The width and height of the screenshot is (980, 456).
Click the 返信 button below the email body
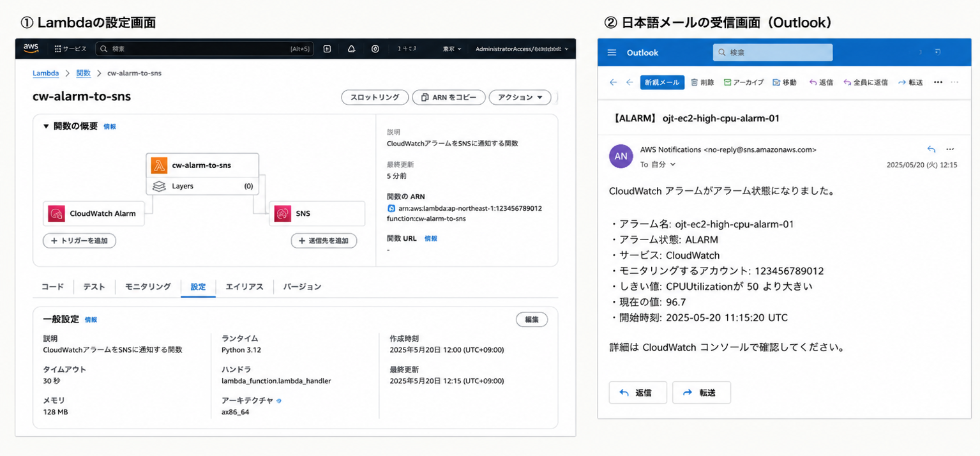coord(638,393)
